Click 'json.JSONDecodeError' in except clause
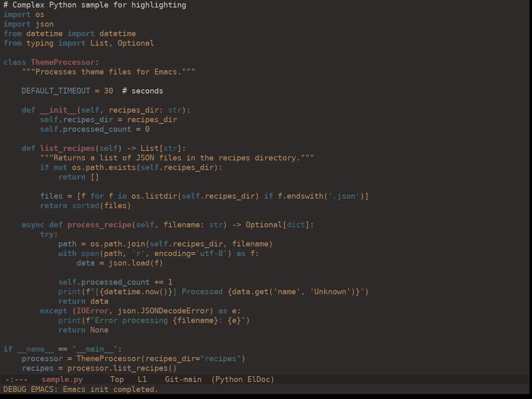 tap(163, 311)
